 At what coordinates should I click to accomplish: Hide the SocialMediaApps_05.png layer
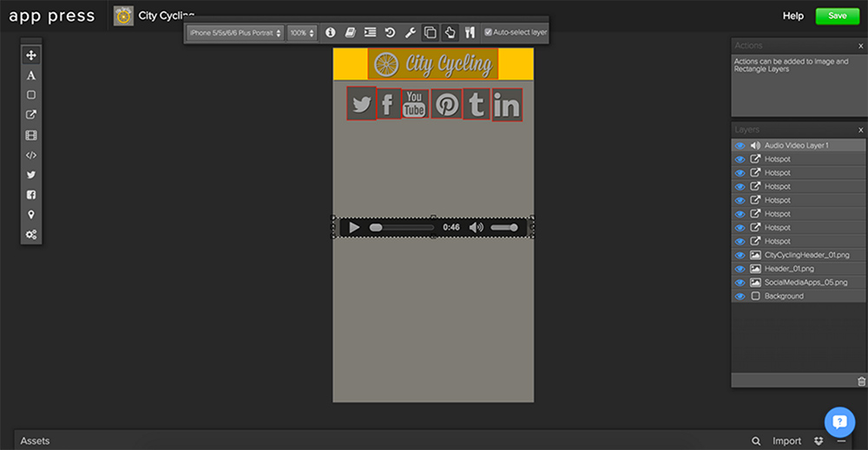740,283
